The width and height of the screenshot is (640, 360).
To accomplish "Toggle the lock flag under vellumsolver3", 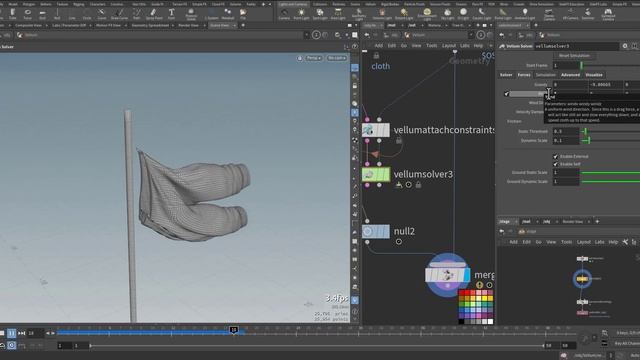I will click(x=418, y=185).
